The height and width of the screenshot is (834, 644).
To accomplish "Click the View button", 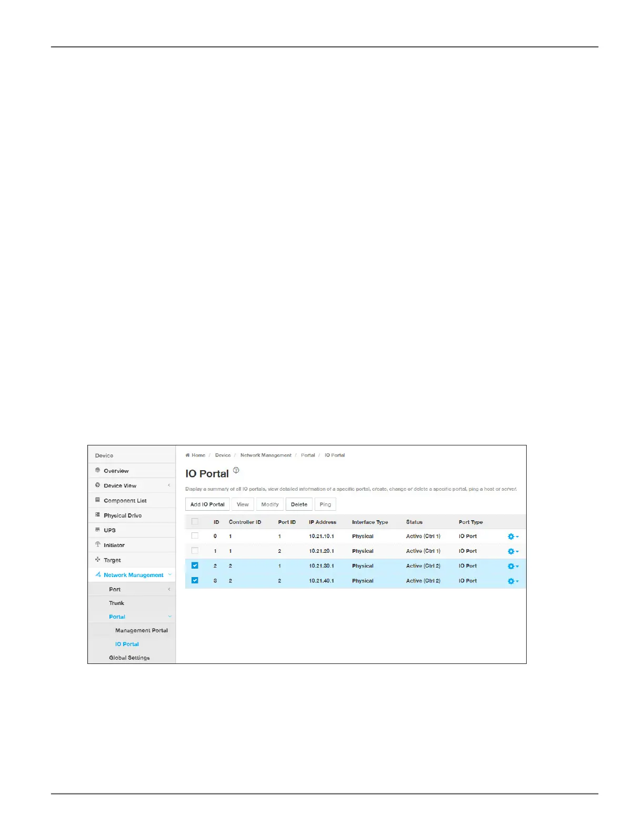I will tap(243, 504).
